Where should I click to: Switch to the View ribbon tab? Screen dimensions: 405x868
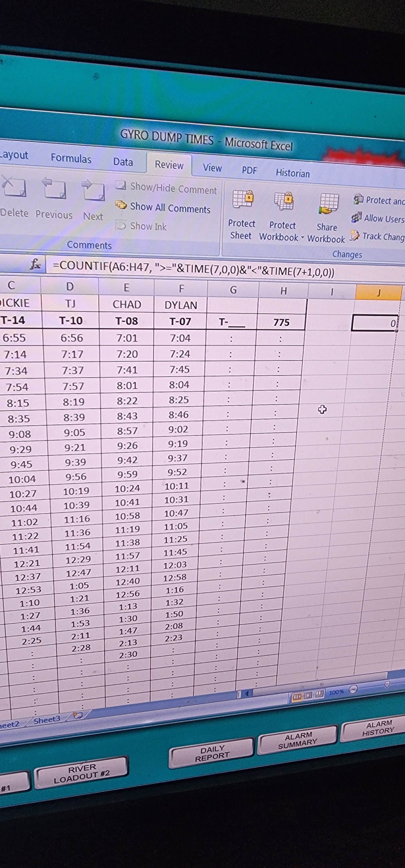tap(212, 168)
